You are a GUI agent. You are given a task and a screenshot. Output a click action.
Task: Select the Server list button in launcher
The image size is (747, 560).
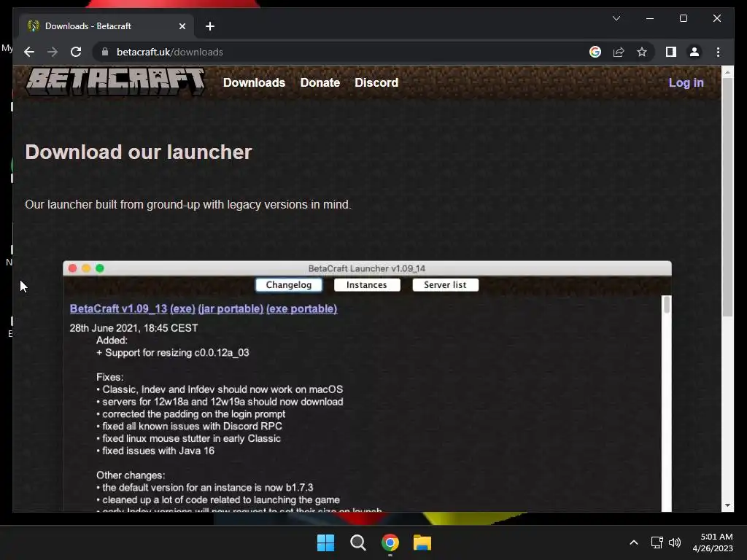pos(446,285)
